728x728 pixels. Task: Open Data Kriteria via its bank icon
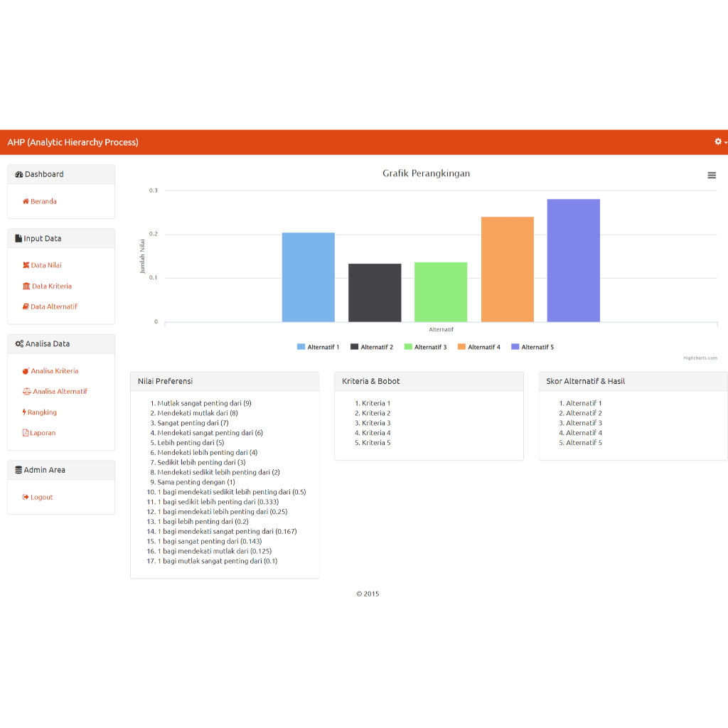point(26,286)
